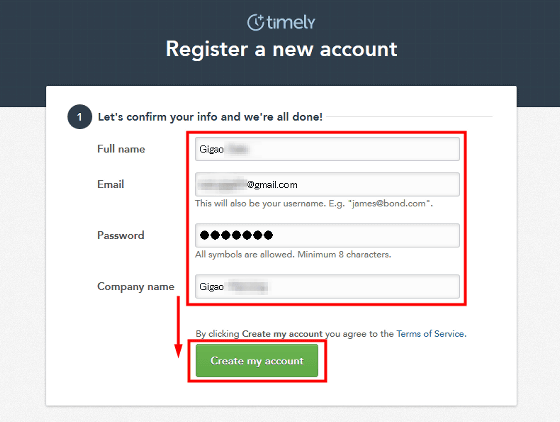Click the Timely clock logo icon
The image size is (560, 422).
[x=256, y=22]
